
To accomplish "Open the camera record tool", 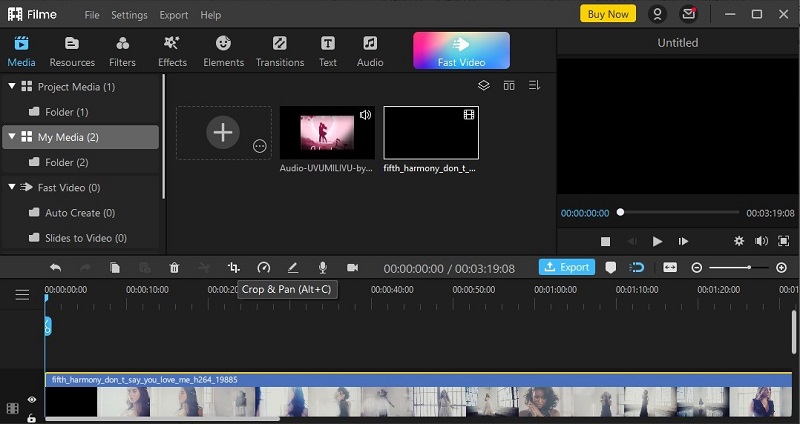I will tap(352, 267).
